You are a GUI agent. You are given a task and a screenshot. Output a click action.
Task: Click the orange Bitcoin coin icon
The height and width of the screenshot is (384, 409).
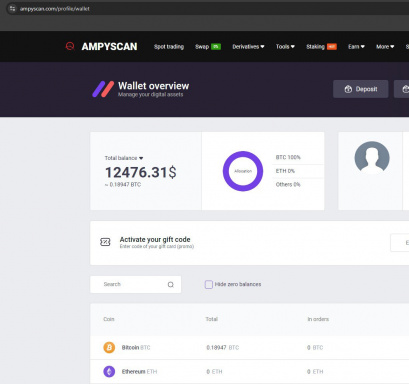click(x=109, y=347)
